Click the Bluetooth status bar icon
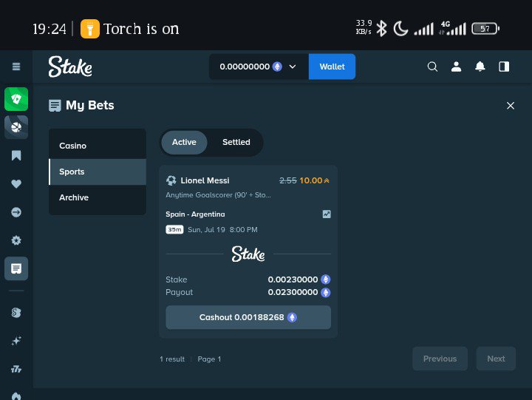 (x=382, y=29)
